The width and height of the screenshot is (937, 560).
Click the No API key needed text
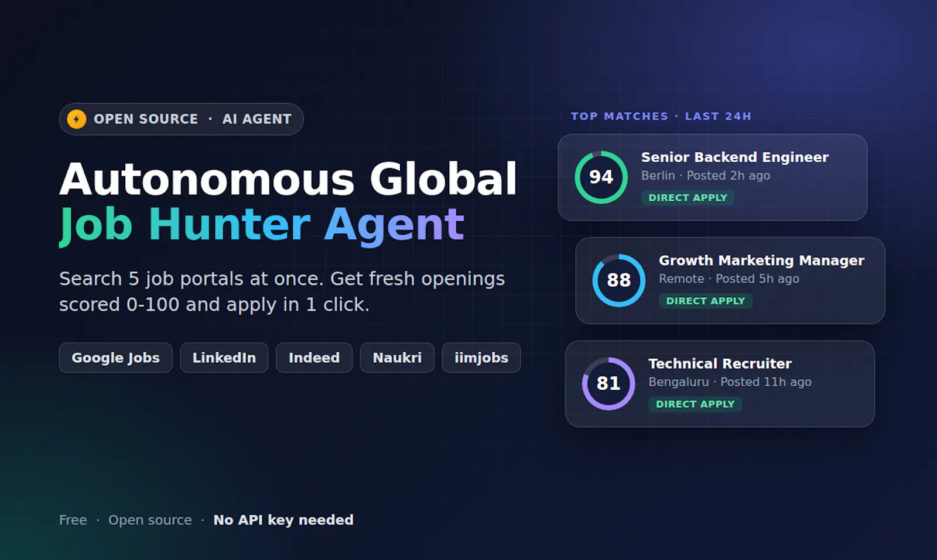[x=283, y=520]
